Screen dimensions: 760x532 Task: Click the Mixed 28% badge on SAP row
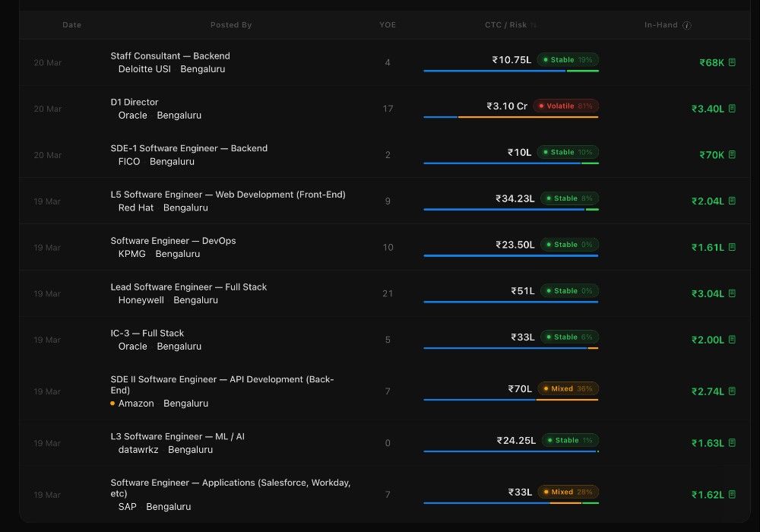pyautogui.click(x=568, y=492)
